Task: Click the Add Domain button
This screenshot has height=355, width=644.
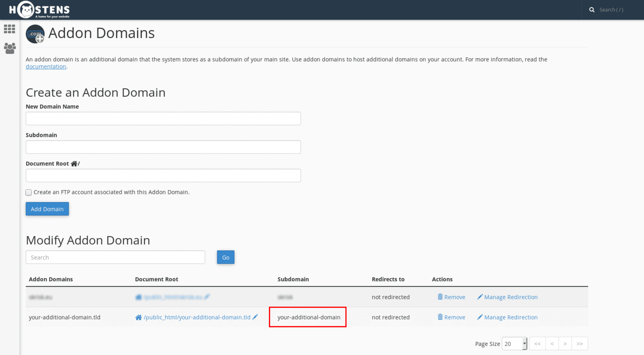Action: coord(47,209)
